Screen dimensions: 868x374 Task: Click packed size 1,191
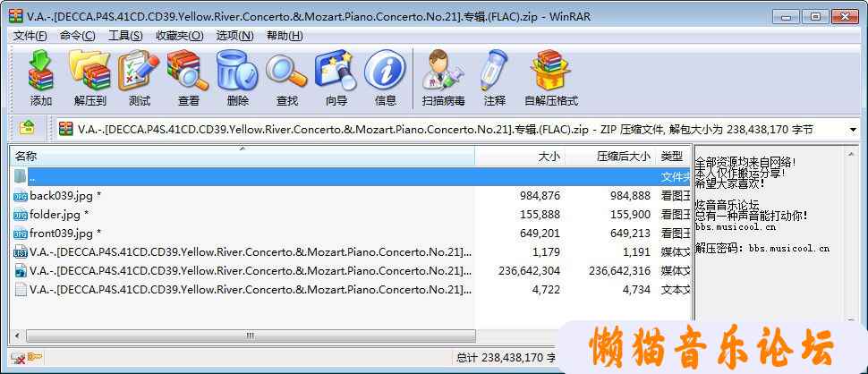tap(636, 252)
